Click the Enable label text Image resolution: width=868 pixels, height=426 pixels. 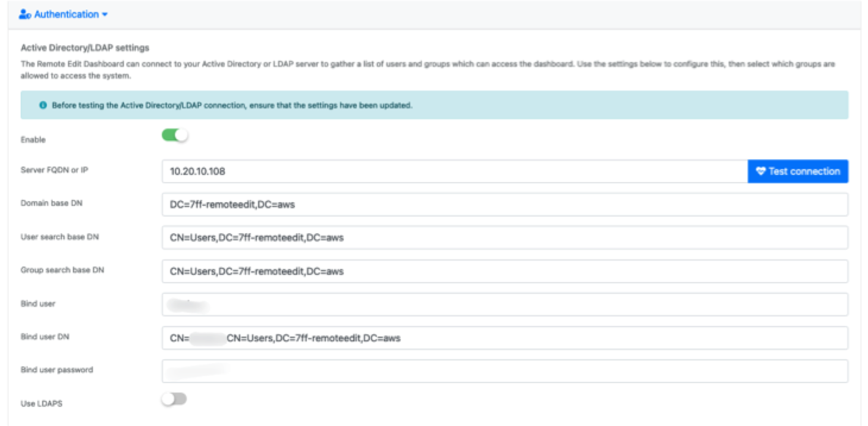click(x=33, y=140)
